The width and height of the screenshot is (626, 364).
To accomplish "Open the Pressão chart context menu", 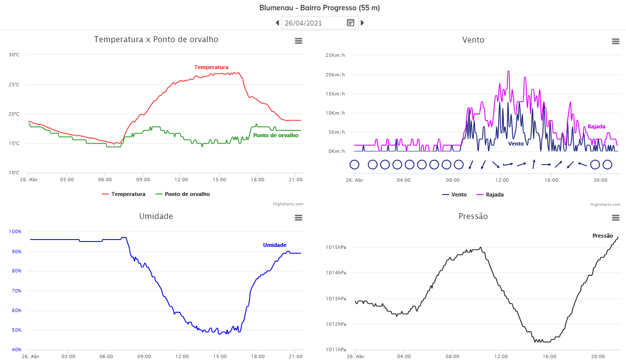I will tap(616, 218).
